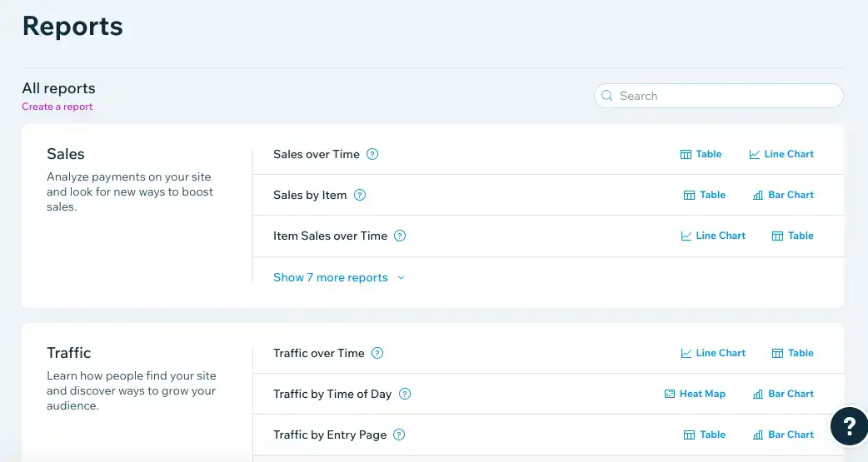Click the All reports heading
Screen dimensions: 868x462
pyautogui.click(x=58, y=88)
